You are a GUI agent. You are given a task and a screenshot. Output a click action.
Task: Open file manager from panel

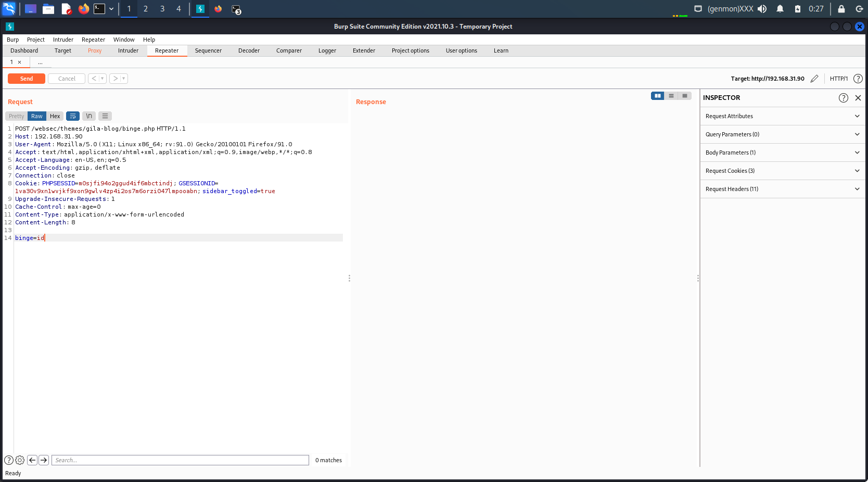(x=48, y=9)
